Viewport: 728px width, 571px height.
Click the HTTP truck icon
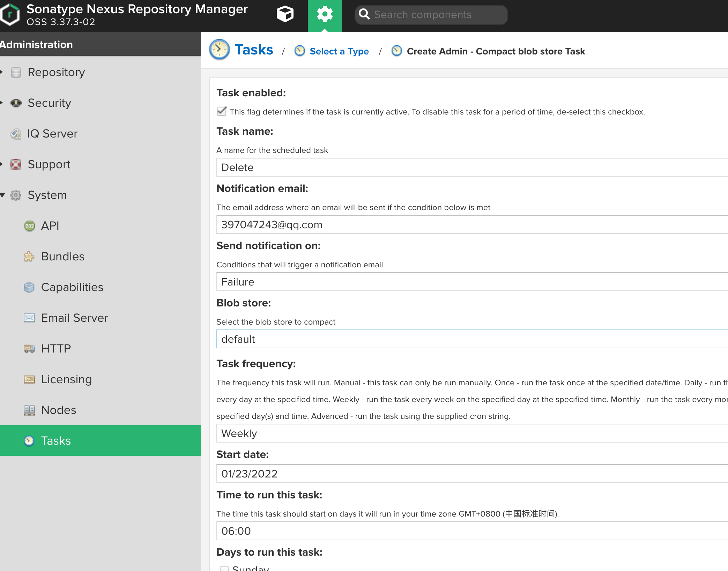tap(29, 349)
